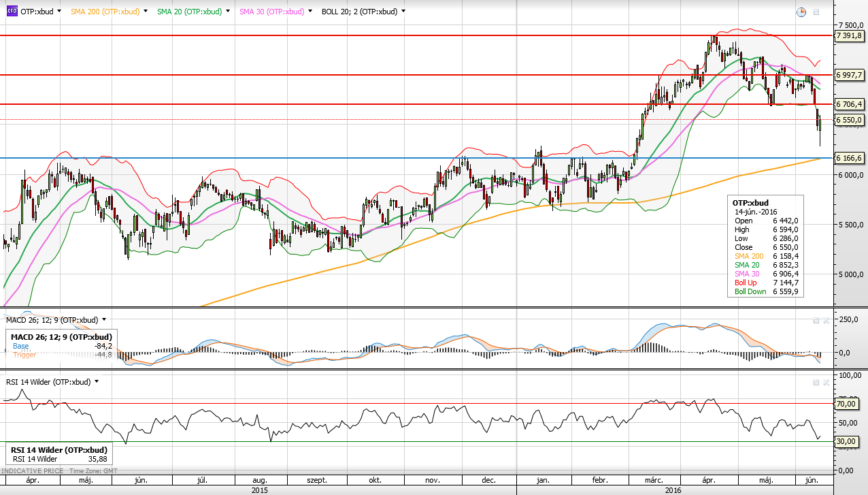868x495 pixels.
Task: Click the MACD Base -84,2 value
Action: 103,346
